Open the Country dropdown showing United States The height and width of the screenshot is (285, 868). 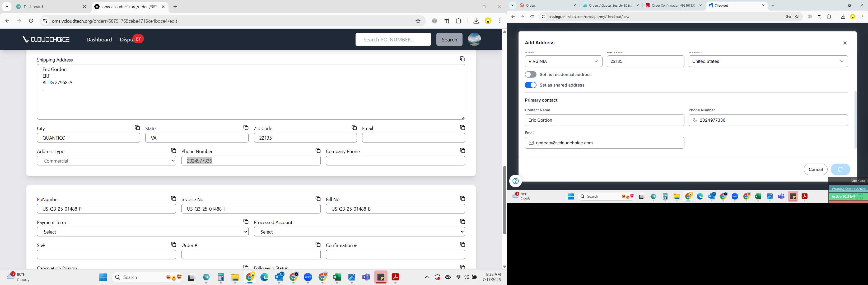[x=768, y=61]
